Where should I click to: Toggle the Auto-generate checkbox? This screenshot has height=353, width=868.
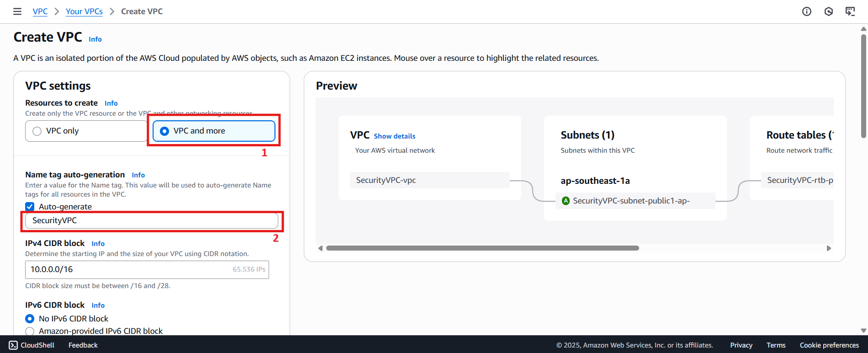point(30,207)
